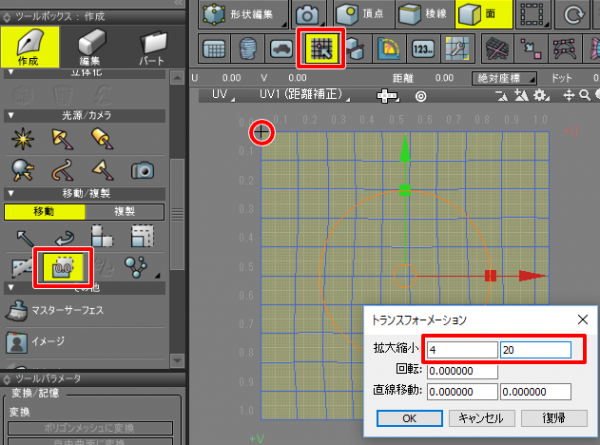The width and height of the screenshot is (600, 445).
Task: Click the blue mannequin head icon
Action: click(248, 49)
